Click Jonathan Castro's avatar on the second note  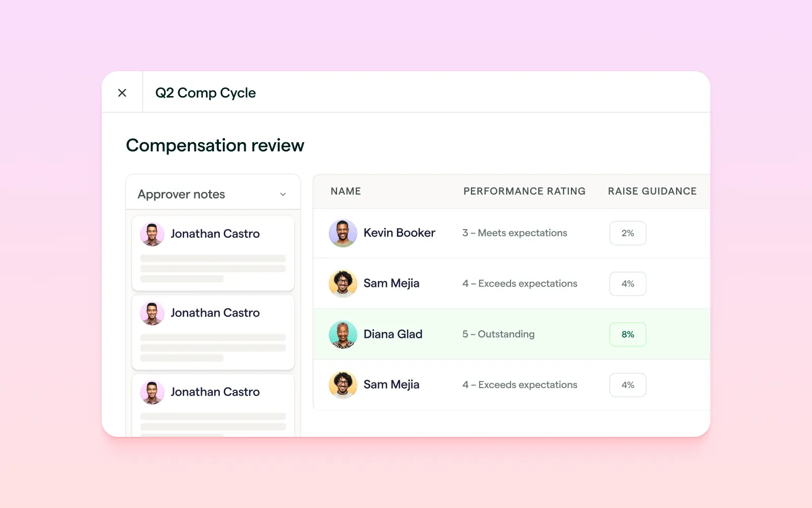click(152, 313)
